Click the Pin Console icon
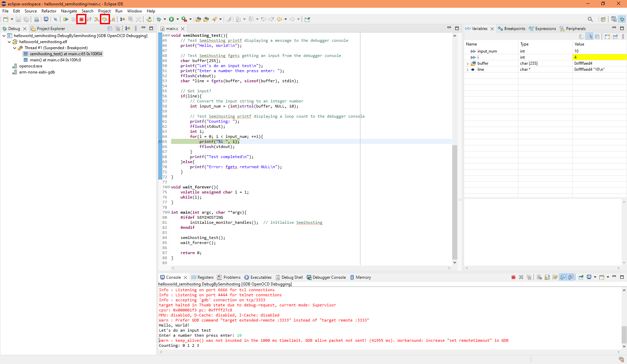 pos(581,277)
